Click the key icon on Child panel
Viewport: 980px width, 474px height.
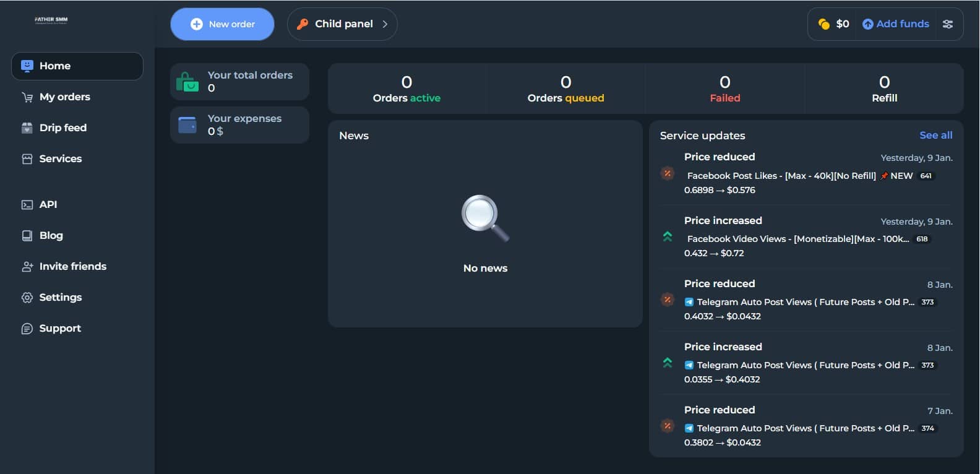[x=303, y=24]
